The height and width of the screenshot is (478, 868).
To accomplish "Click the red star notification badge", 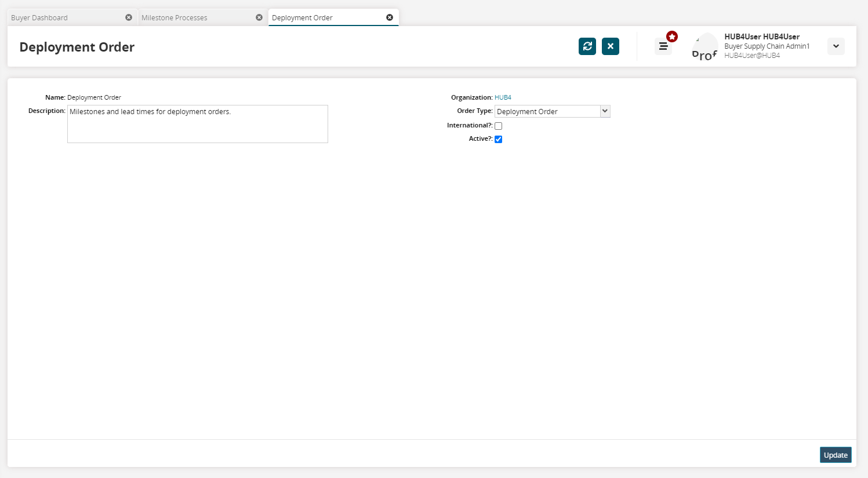I will coord(672,37).
